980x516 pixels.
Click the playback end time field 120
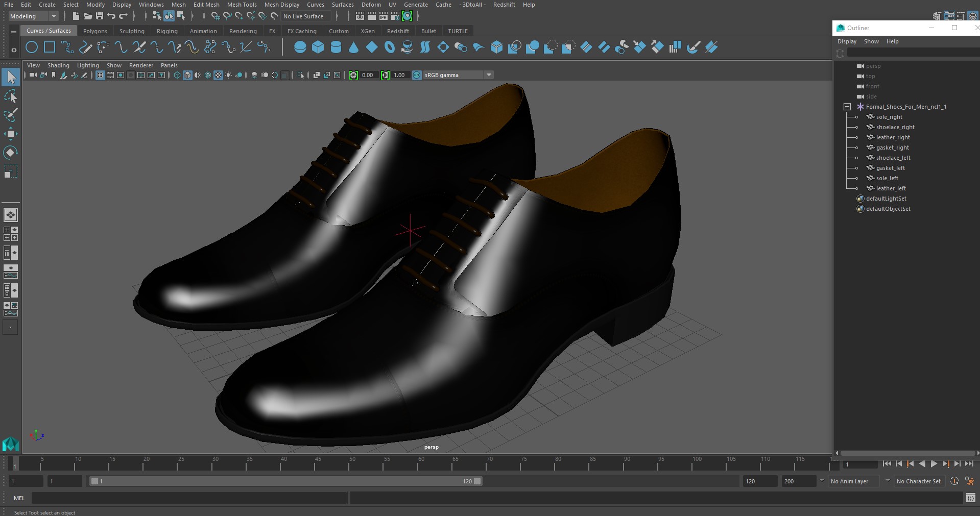tap(759, 481)
